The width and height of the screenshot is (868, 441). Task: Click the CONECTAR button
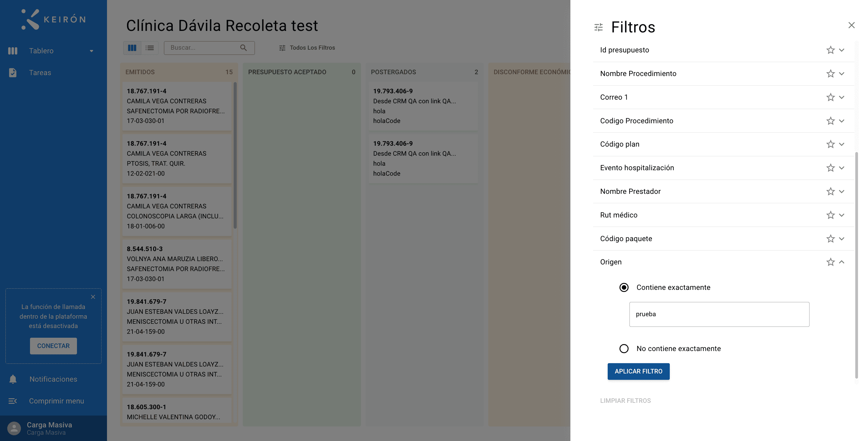53,346
